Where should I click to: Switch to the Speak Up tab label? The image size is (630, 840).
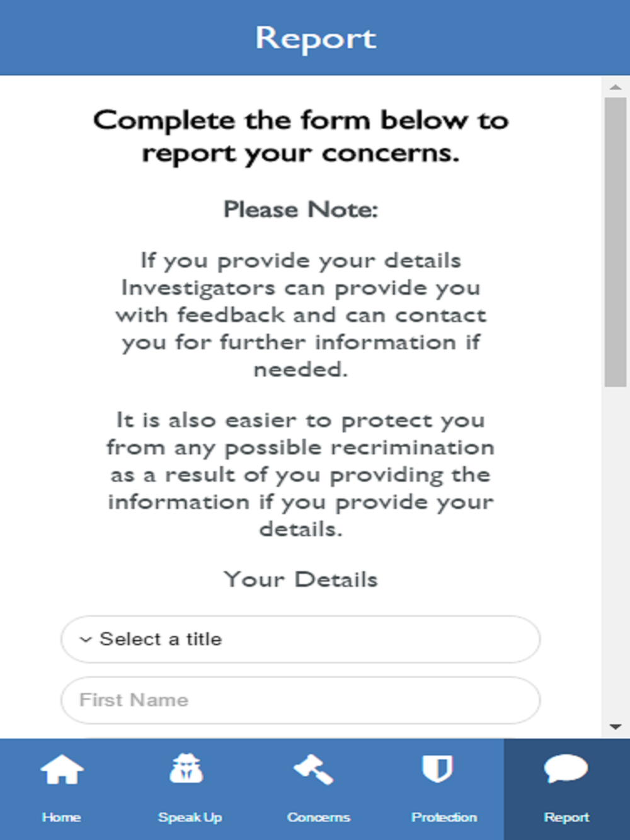coord(190,817)
